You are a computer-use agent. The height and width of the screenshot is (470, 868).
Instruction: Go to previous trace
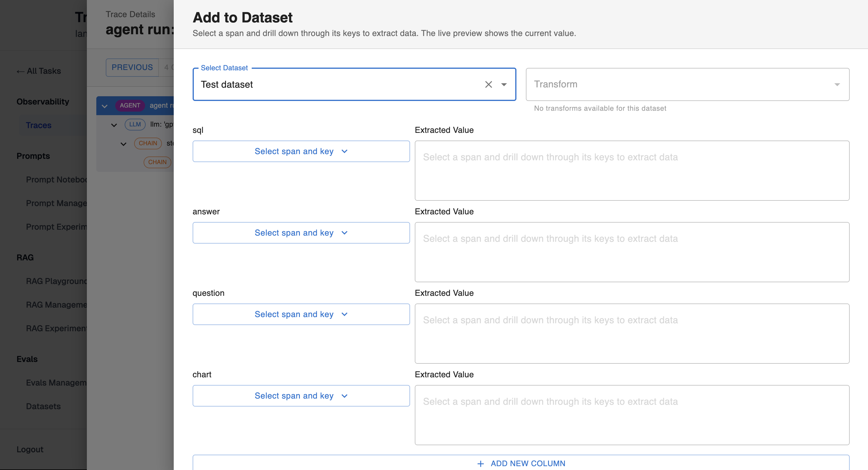coord(132,67)
